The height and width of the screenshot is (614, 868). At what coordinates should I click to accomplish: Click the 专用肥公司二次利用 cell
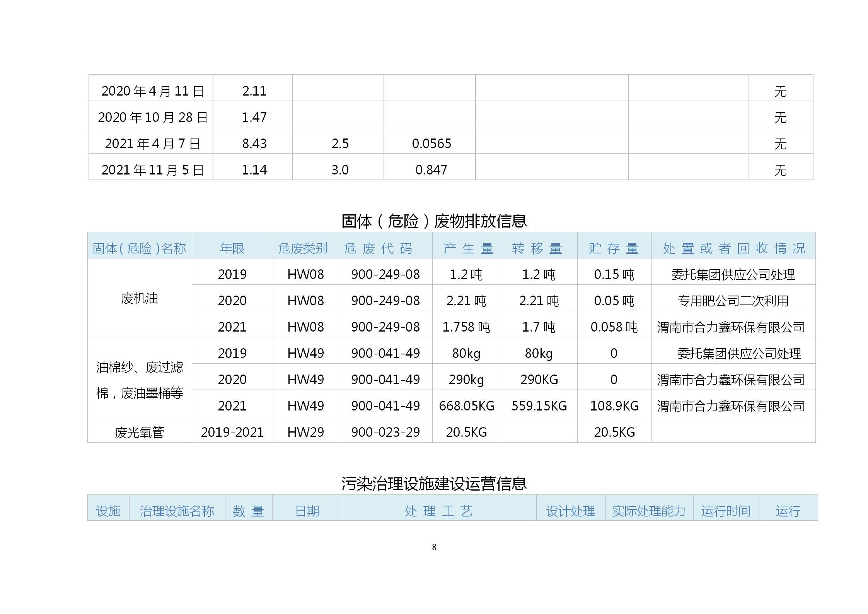[x=733, y=301]
